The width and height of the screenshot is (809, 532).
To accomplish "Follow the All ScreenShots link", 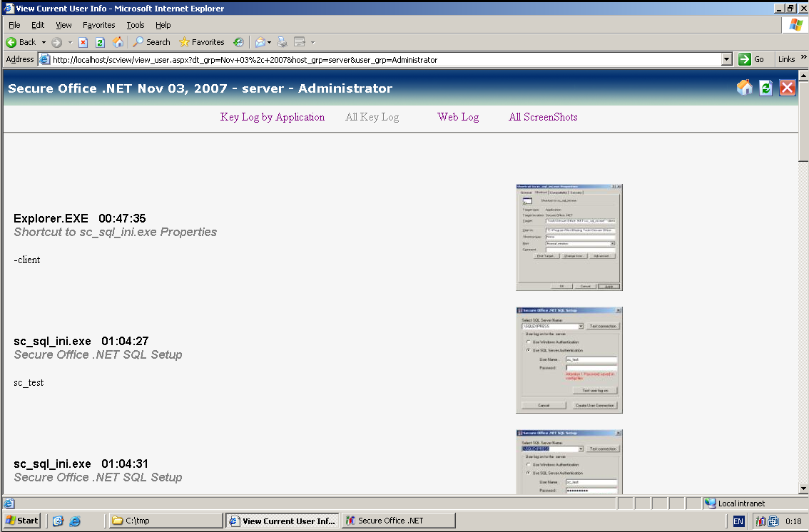I will point(543,117).
